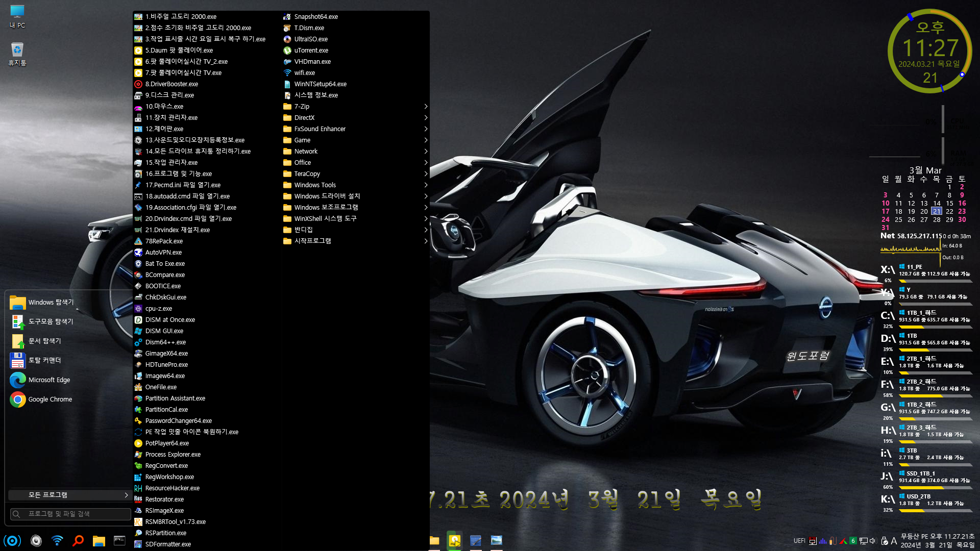Open the taskbar magnifier search icon

(78, 541)
